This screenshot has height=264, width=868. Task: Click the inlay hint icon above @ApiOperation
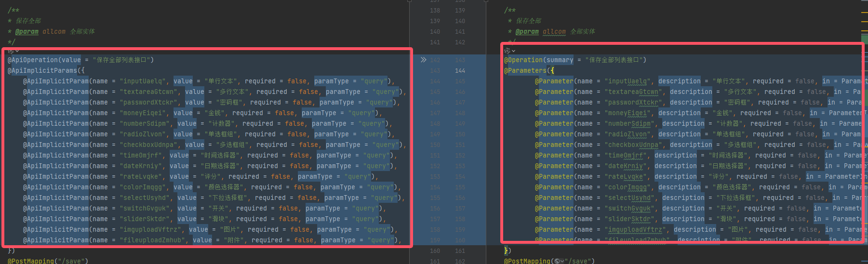[x=11, y=51]
